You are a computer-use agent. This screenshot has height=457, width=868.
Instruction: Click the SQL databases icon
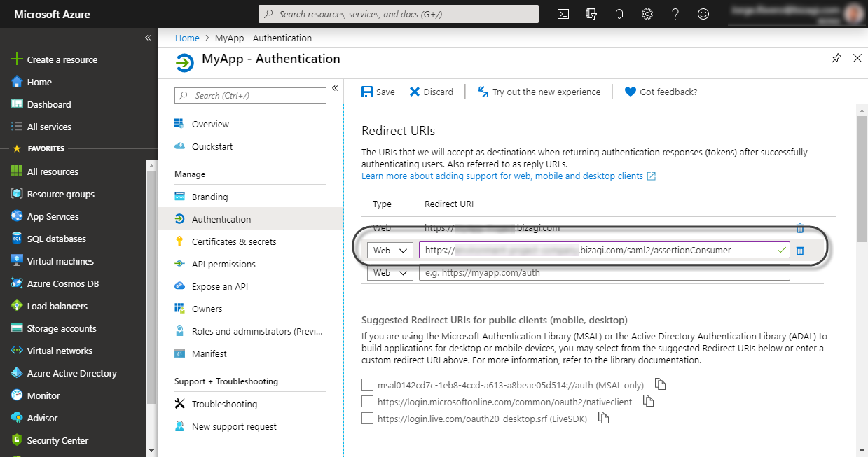[x=17, y=239]
